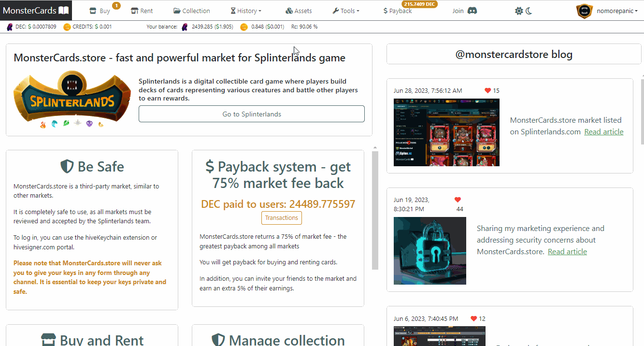Screen dimensions: 644x346
Task: Click the Join Discord link
Action: coord(465,11)
